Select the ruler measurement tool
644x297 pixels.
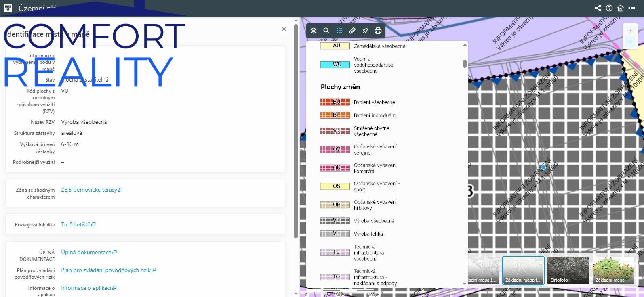(x=352, y=31)
